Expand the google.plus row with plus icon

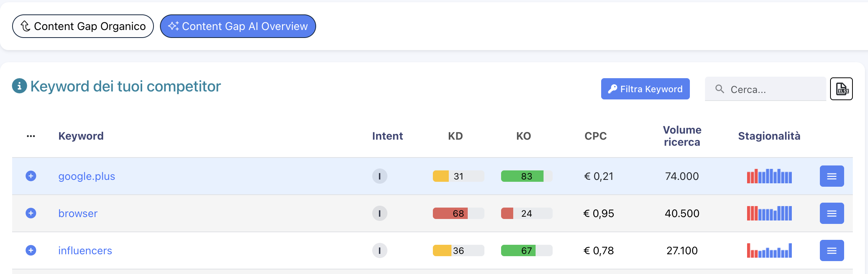[31, 176]
